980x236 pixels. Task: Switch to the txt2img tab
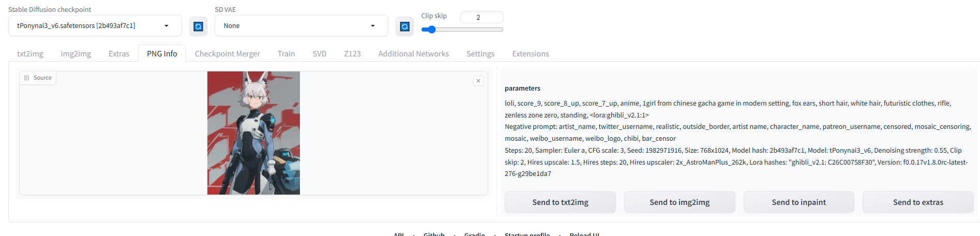(x=30, y=53)
